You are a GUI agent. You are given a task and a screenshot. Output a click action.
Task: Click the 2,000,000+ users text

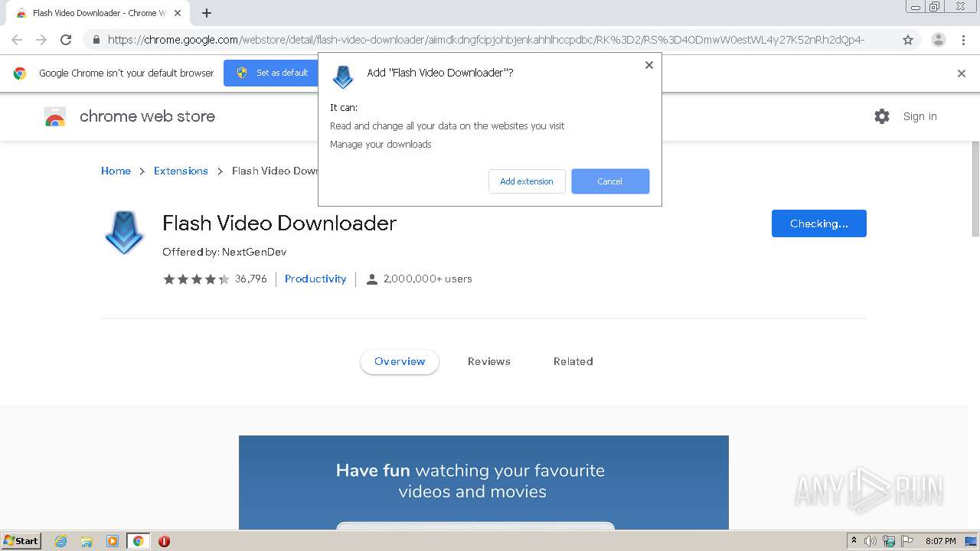pos(428,279)
